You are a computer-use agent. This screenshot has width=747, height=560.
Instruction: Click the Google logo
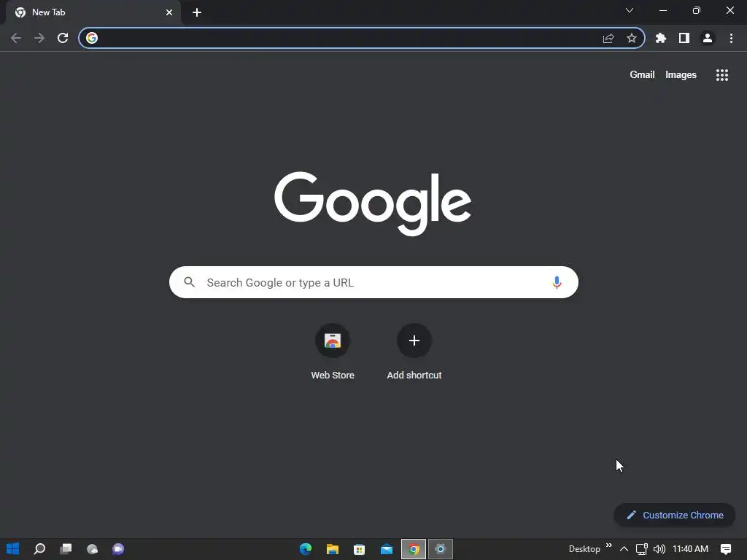click(x=373, y=203)
